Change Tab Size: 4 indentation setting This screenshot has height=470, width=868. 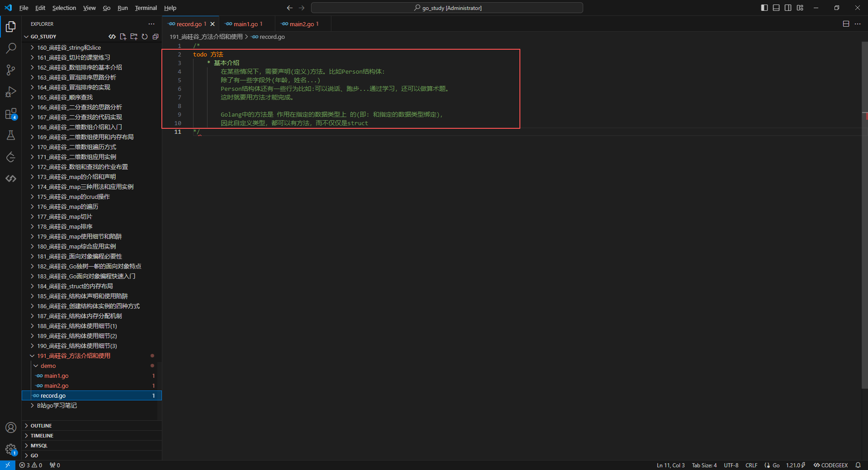[704, 465]
